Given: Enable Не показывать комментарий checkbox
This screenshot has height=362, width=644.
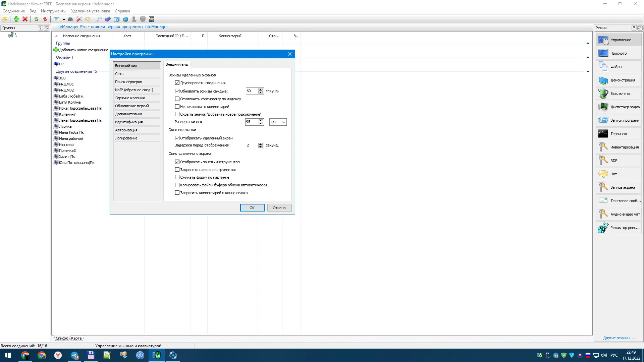Looking at the screenshot, I should coord(177,107).
